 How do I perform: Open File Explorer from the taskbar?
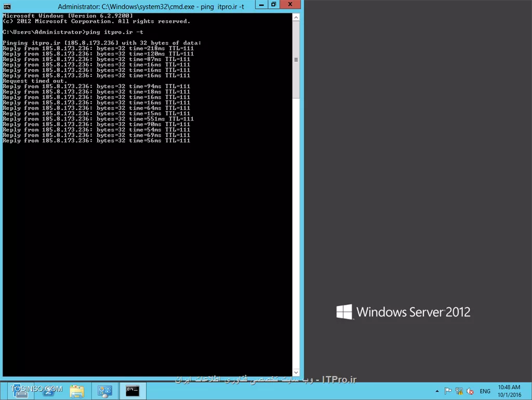tap(77, 391)
